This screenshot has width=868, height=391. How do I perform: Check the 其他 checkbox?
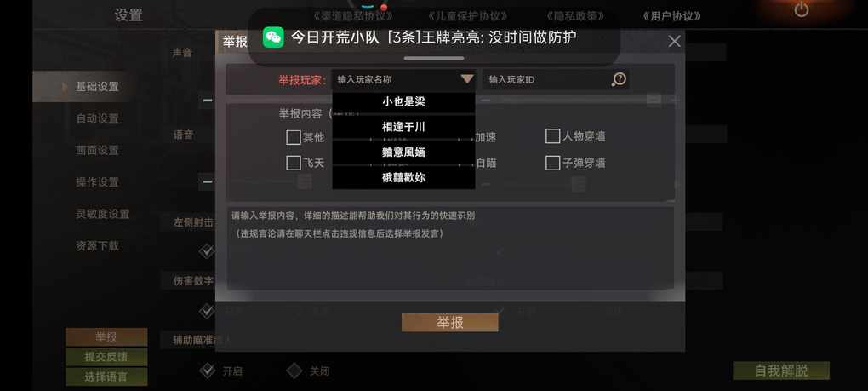point(294,137)
